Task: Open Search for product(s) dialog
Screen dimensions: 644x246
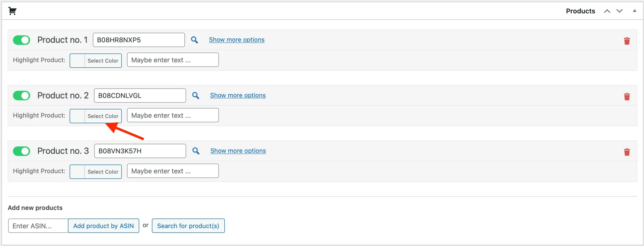Action: (188, 226)
